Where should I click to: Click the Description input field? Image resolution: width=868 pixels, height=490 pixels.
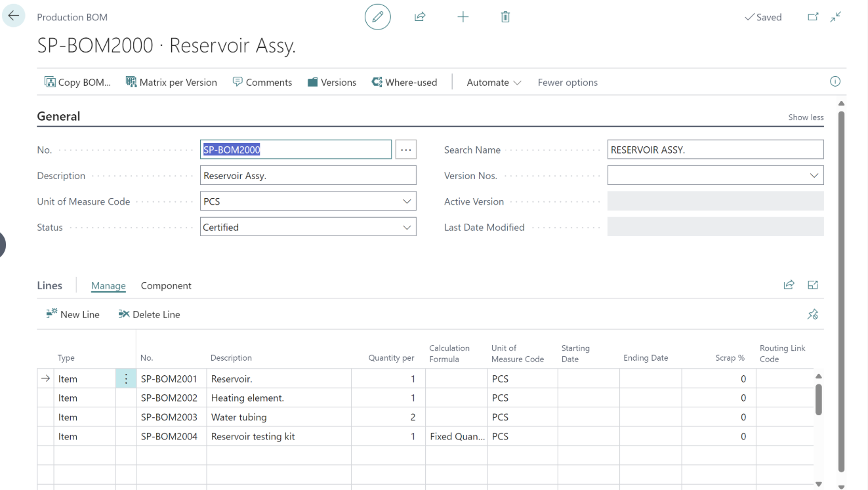coord(308,176)
